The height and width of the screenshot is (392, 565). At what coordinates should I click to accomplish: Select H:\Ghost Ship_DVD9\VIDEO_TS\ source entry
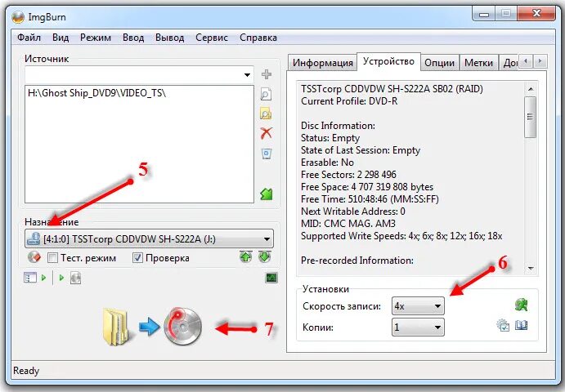tap(97, 93)
